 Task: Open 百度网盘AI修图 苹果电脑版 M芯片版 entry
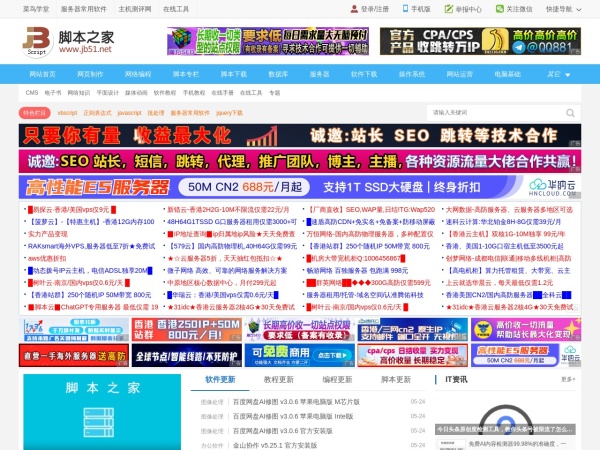tap(296, 402)
